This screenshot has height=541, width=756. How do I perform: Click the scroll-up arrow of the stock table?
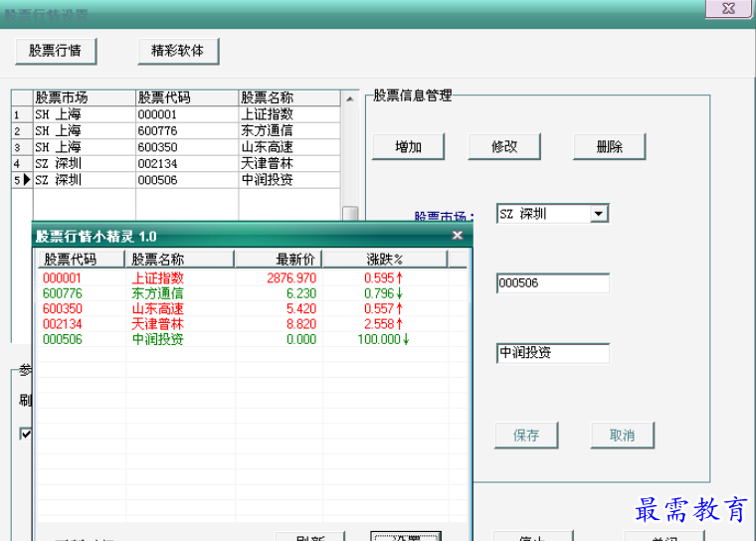[350, 98]
